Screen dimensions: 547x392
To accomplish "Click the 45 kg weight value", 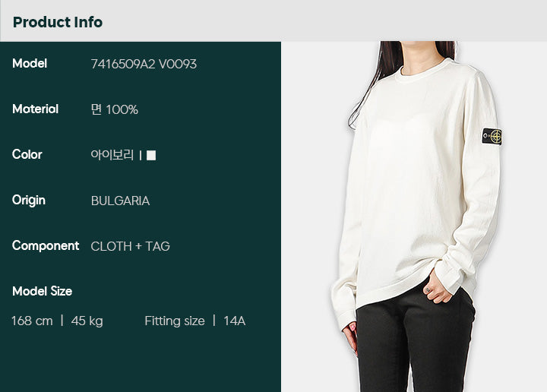I will point(87,321).
